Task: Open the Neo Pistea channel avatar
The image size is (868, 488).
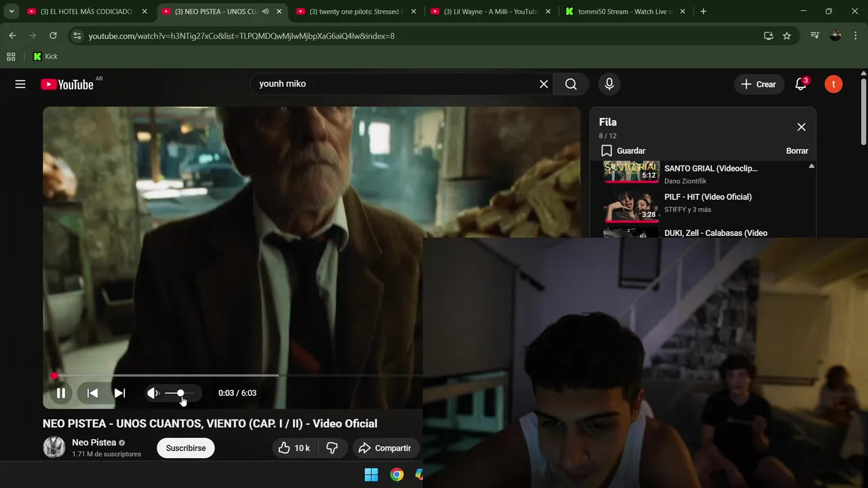Action: click(x=54, y=447)
